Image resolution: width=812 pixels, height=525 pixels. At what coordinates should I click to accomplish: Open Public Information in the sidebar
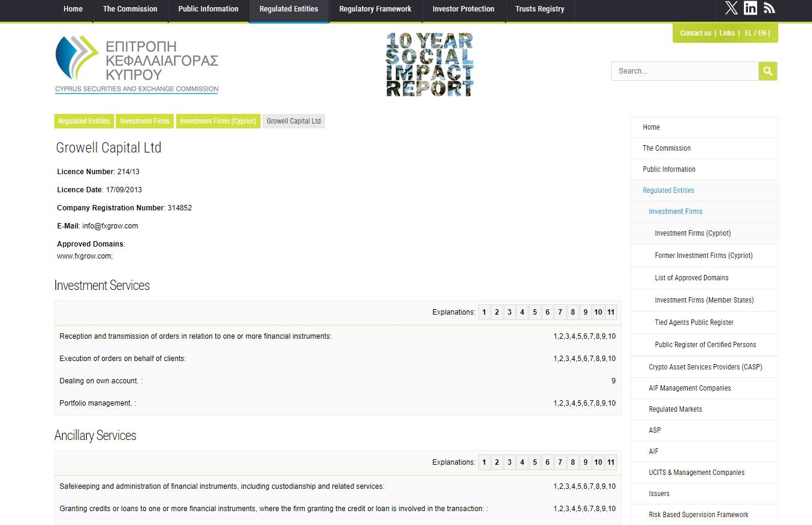point(704,169)
